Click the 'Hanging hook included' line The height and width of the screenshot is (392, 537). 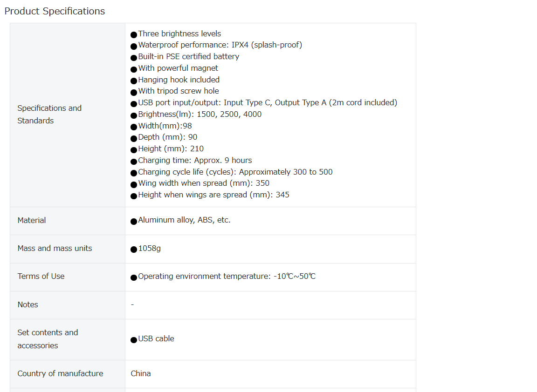click(179, 80)
